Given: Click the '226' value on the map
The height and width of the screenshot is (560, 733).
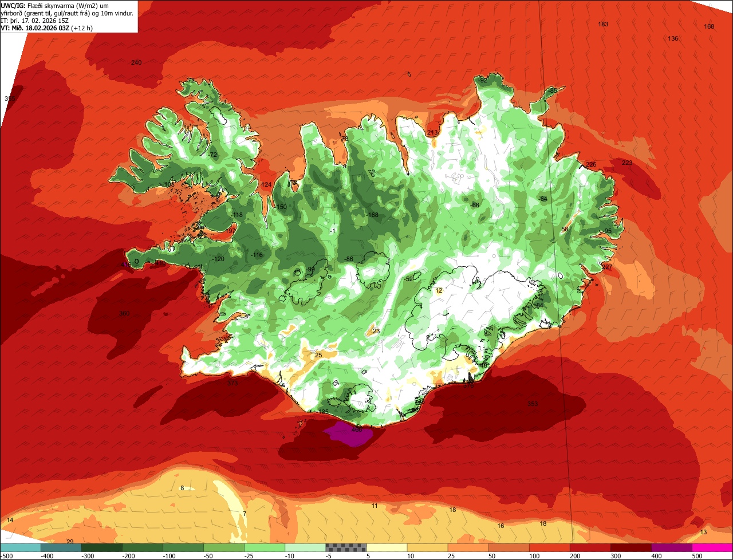Looking at the screenshot, I should [591, 165].
